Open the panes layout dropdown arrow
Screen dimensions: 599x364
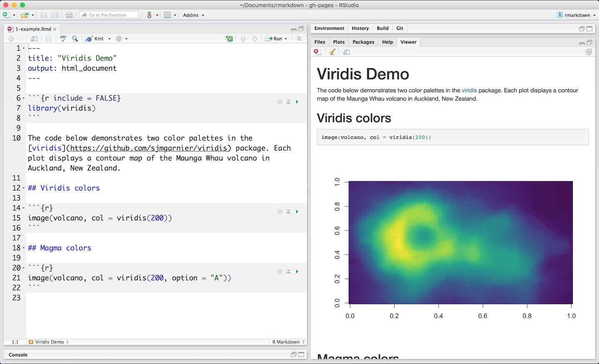[175, 15]
